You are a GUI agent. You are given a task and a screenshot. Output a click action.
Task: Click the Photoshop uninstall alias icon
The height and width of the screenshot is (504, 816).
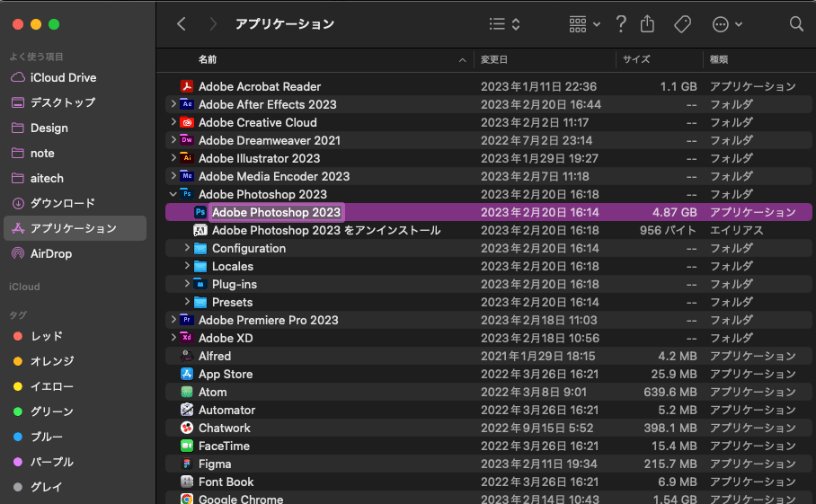(x=200, y=230)
